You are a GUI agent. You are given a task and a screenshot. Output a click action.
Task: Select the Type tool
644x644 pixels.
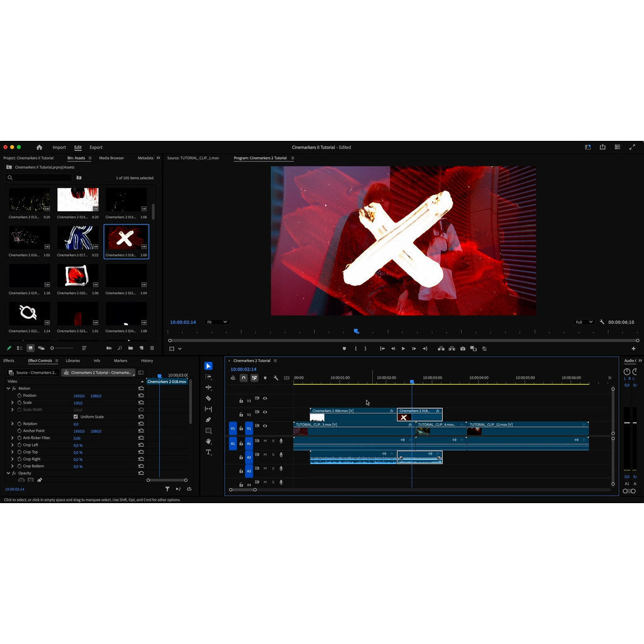click(x=208, y=452)
